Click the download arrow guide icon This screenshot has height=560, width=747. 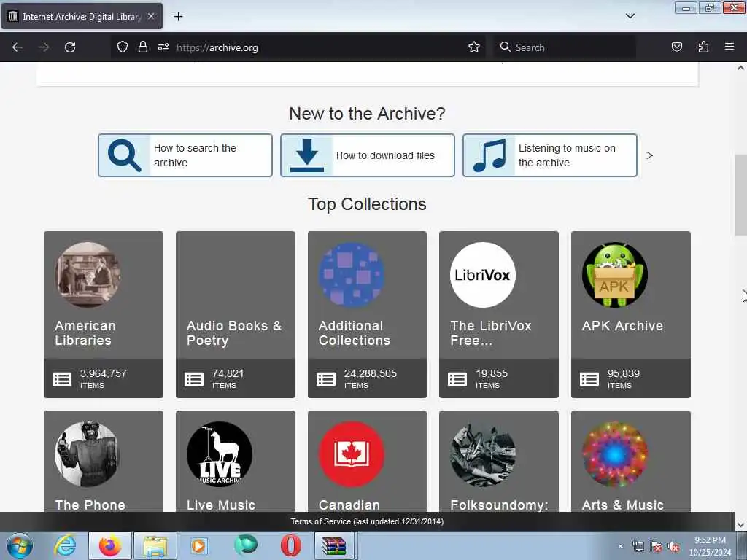307,155
